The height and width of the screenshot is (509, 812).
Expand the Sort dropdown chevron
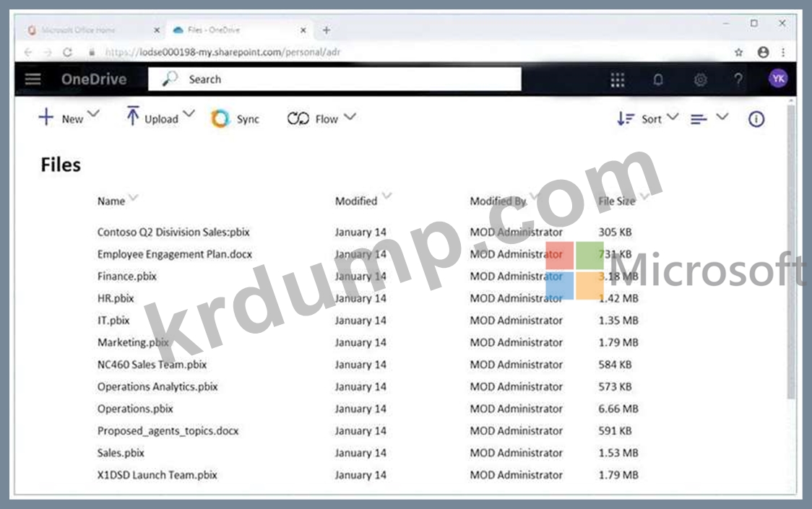pos(672,116)
